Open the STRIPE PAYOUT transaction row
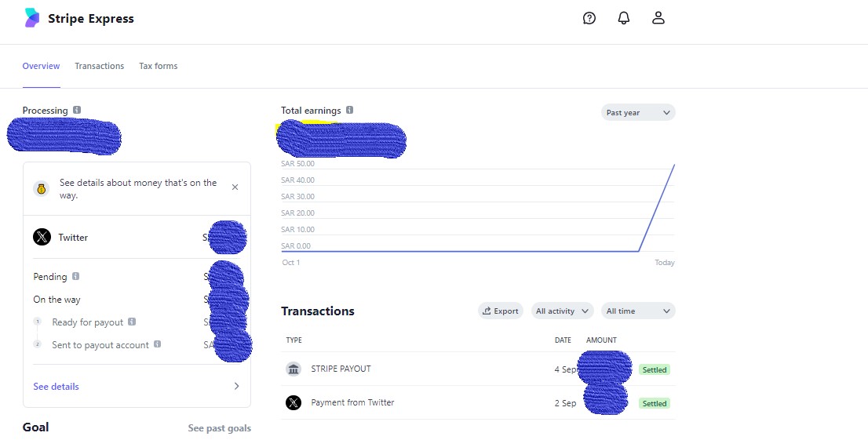868x440 pixels. [x=478, y=369]
